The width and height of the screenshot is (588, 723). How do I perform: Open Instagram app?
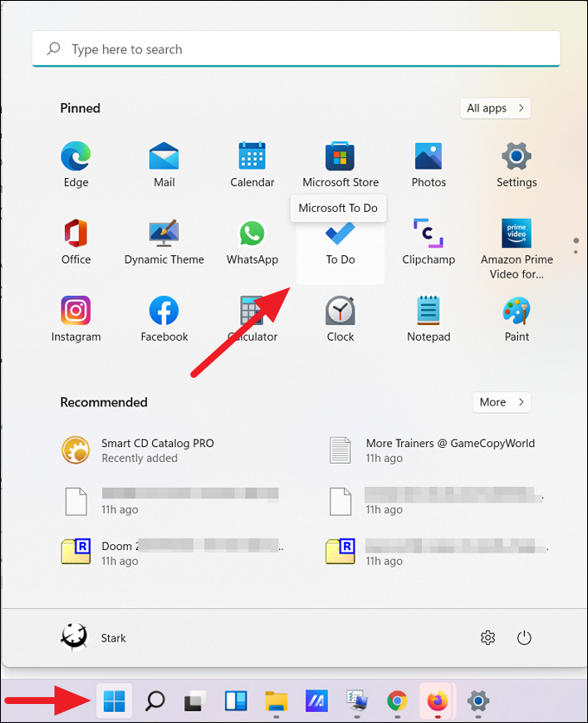click(x=75, y=319)
